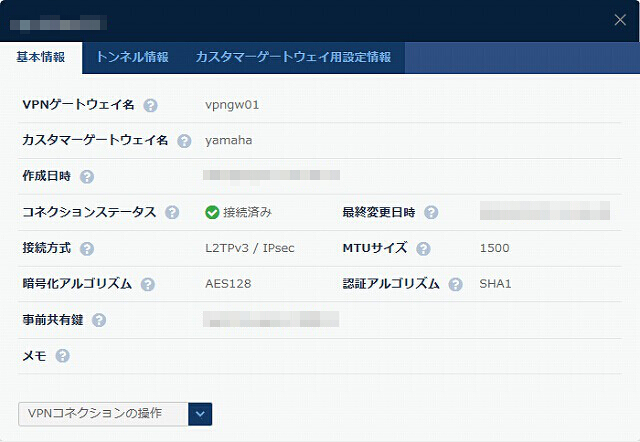Switch to the トンネル情報 tab
This screenshot has width=640, height=442.
[x=132, y=57]
